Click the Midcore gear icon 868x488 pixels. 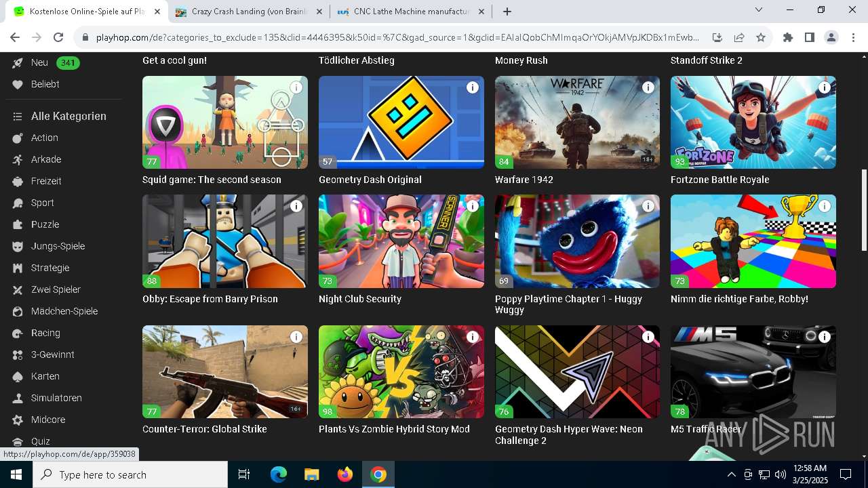[18, 420]
